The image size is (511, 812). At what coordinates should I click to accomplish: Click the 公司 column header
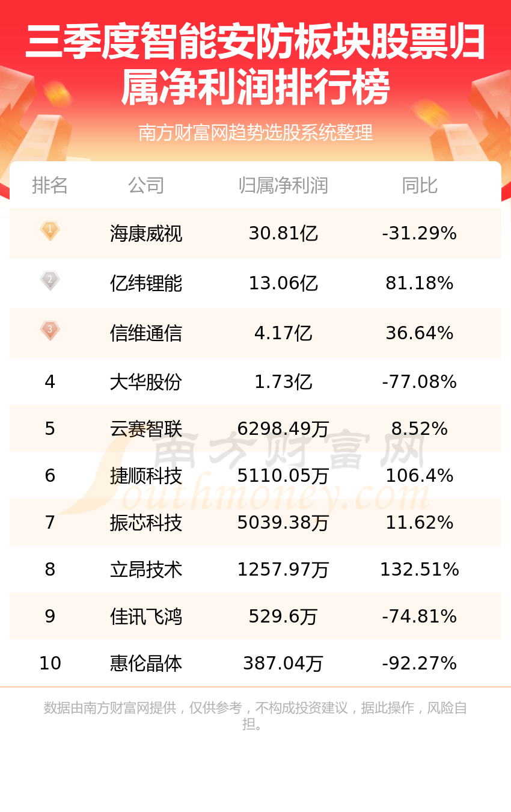click(x=146, y=186)
